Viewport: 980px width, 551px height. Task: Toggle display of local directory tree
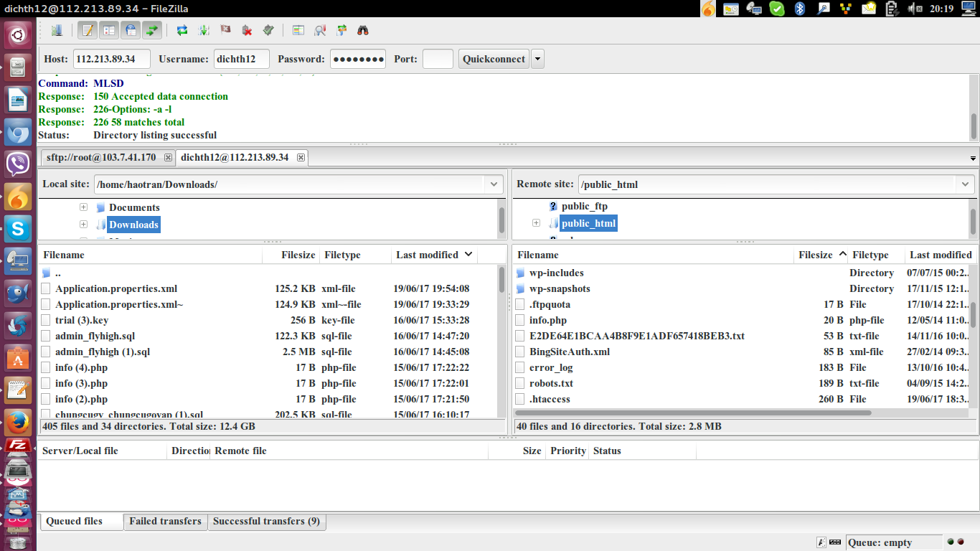pos(109,30)
